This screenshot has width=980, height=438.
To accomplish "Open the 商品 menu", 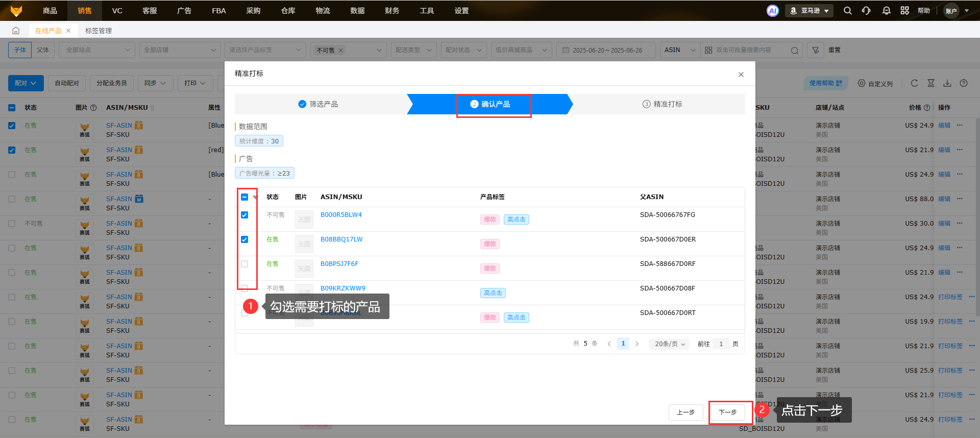I will coord(50,11).
